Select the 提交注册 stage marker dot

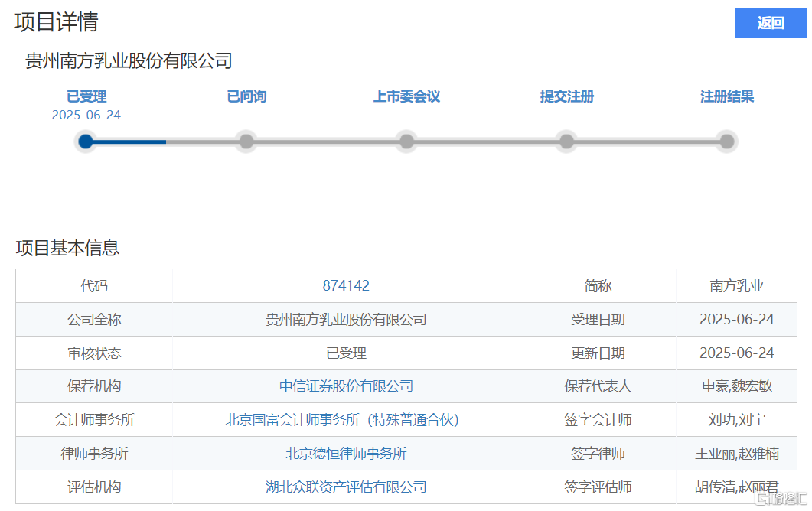[x=567, y=142]
